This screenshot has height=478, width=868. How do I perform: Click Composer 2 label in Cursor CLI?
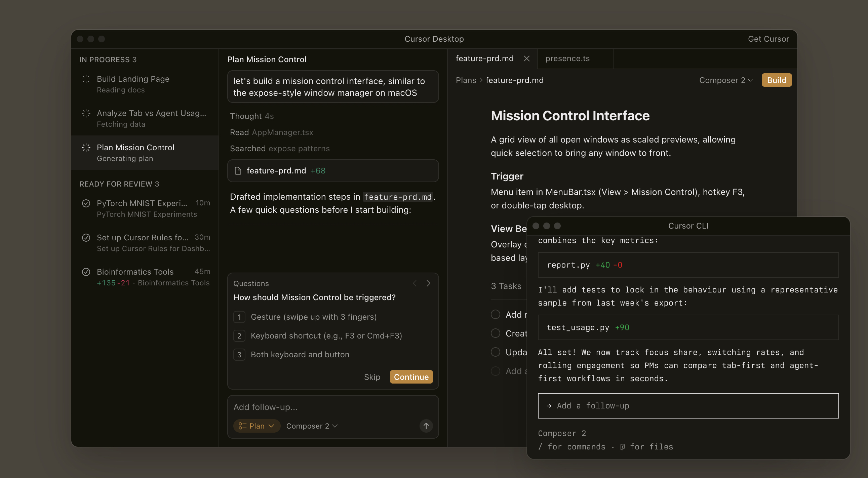click(562, 433)
